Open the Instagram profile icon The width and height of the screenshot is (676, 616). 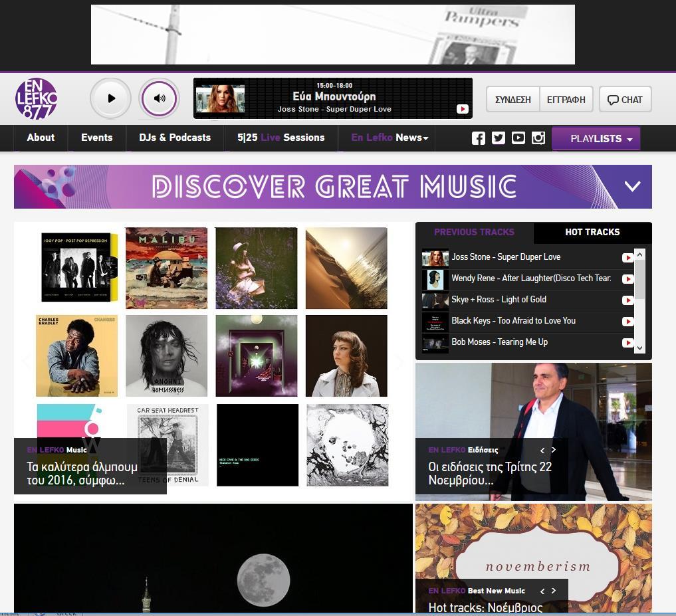click(538, 138)
